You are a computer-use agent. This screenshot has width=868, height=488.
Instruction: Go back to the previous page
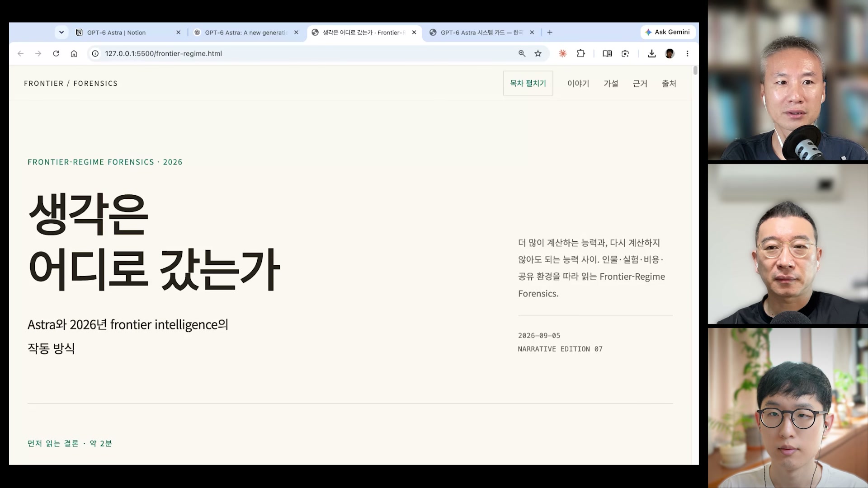20,53
